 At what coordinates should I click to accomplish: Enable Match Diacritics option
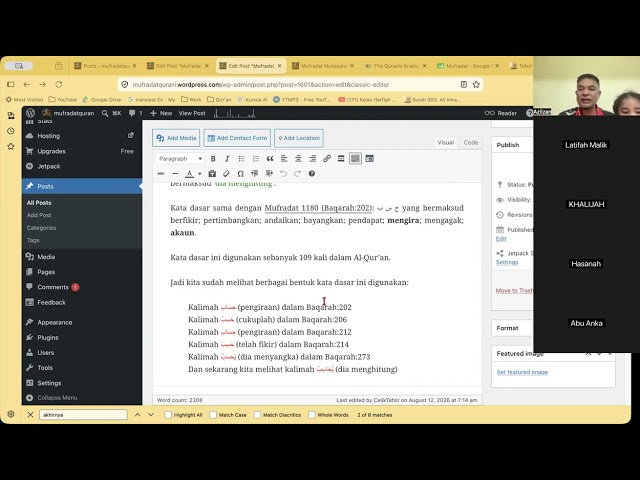point(257,415)
